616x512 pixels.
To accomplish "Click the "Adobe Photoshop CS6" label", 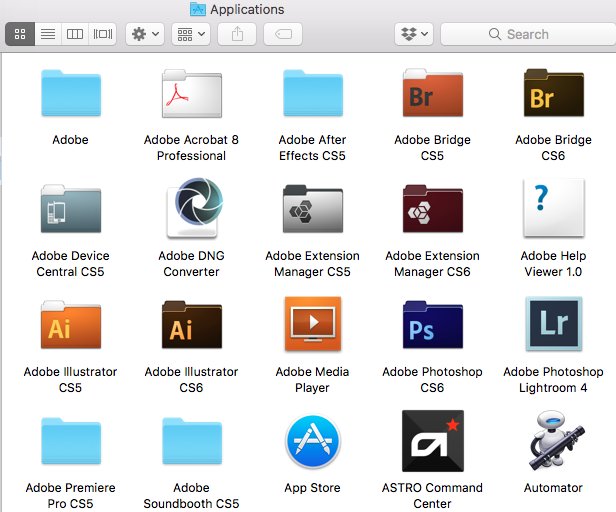I will 433,380.
